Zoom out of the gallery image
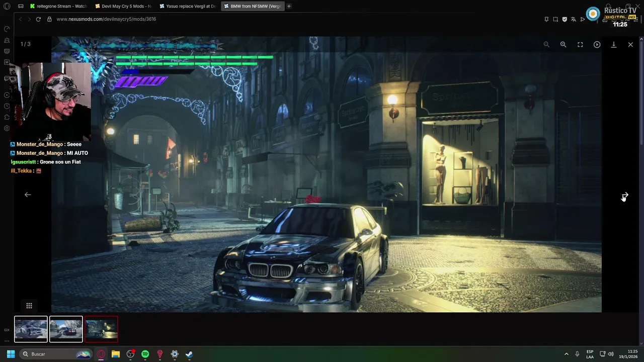The image size is (644, 362). point(546,44)
